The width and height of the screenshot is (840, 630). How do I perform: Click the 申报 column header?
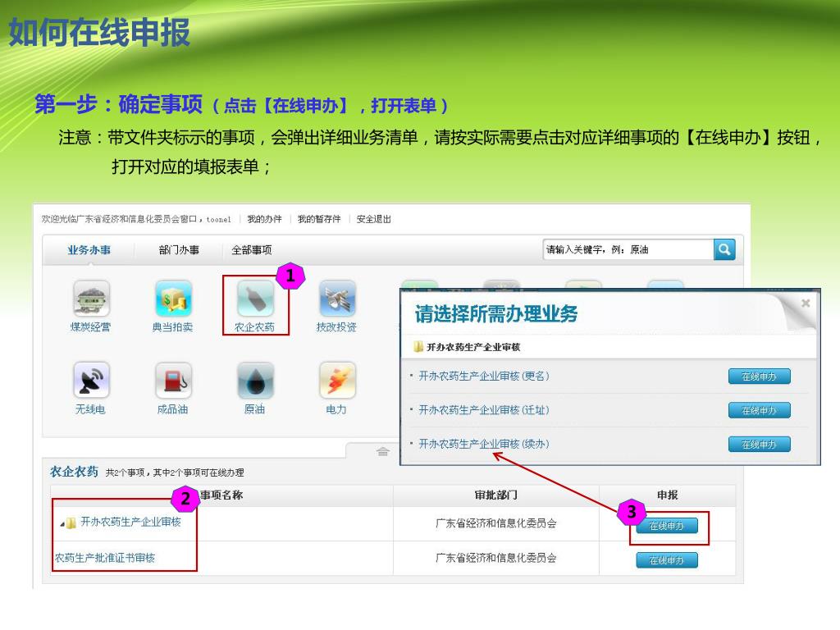pyautogui.click(x=668, y=495)
